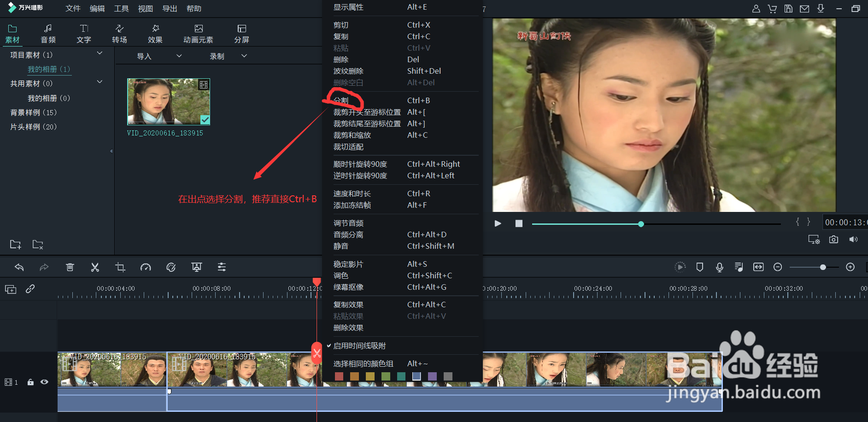Screen dimensions: 868x422
Task: Open the 录制 dropdown arrow
Action: pos(244,56)
